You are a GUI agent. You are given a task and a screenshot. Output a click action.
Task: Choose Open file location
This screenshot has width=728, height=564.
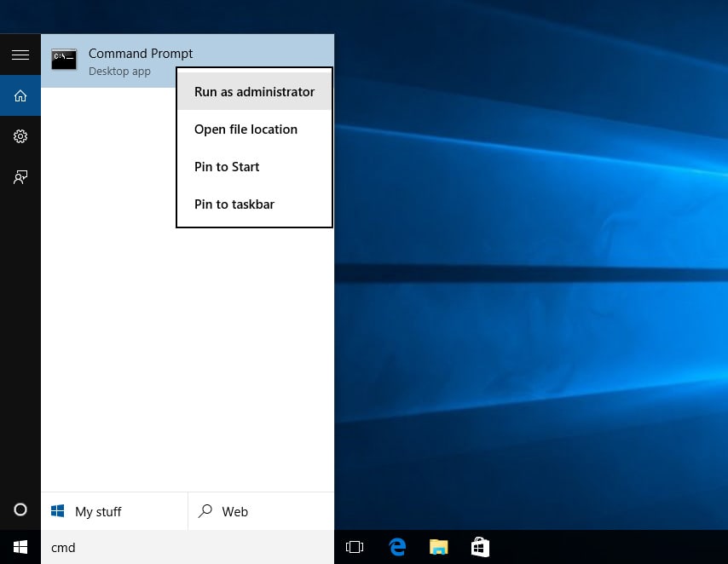coord(246,129)
